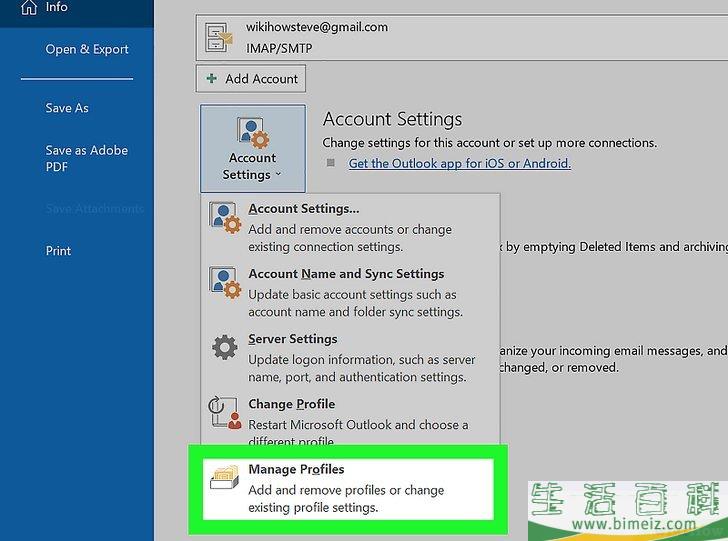This screenshot has height=541, width=728.
Task: Click 'Add and remove profiles or change' description
Action: point(346,490)
